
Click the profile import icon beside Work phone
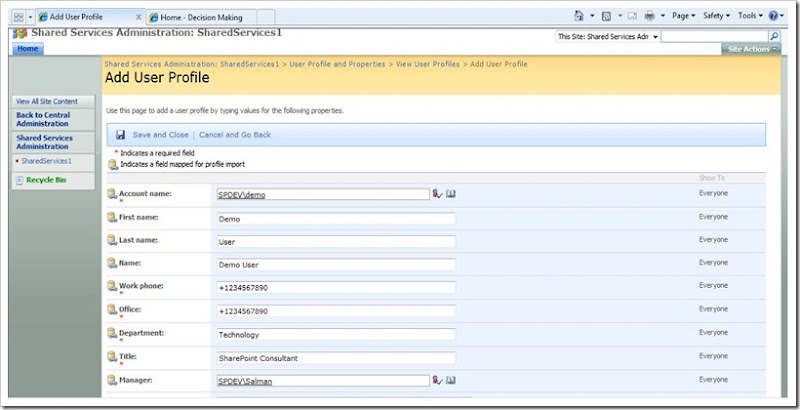coord(112,286)
